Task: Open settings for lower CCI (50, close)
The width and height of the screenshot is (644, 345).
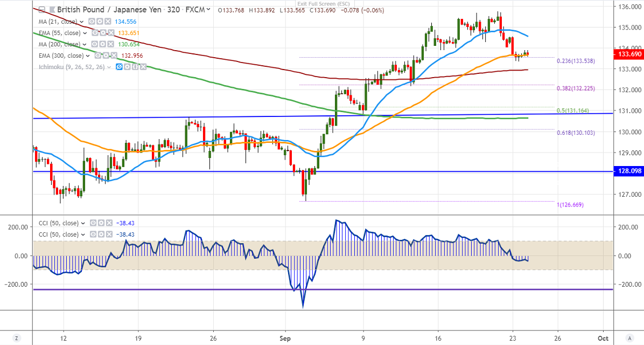Action: coord(101,234)
